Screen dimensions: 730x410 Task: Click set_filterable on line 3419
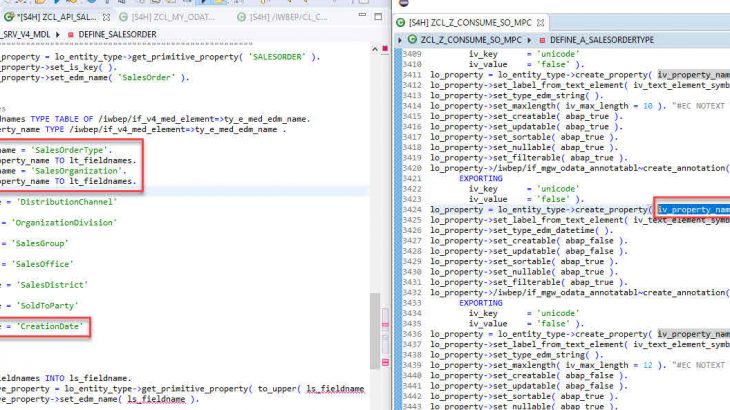tap(525, 158)
